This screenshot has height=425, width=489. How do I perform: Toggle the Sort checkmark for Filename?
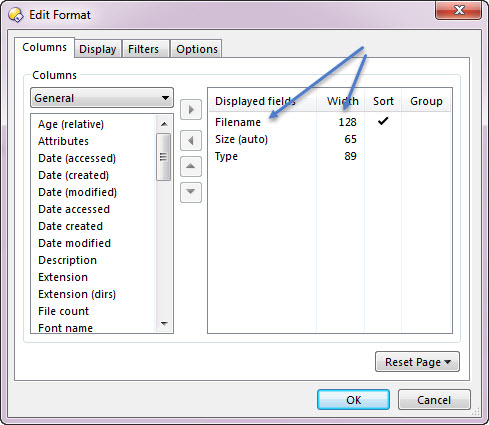tap(383, 121)
